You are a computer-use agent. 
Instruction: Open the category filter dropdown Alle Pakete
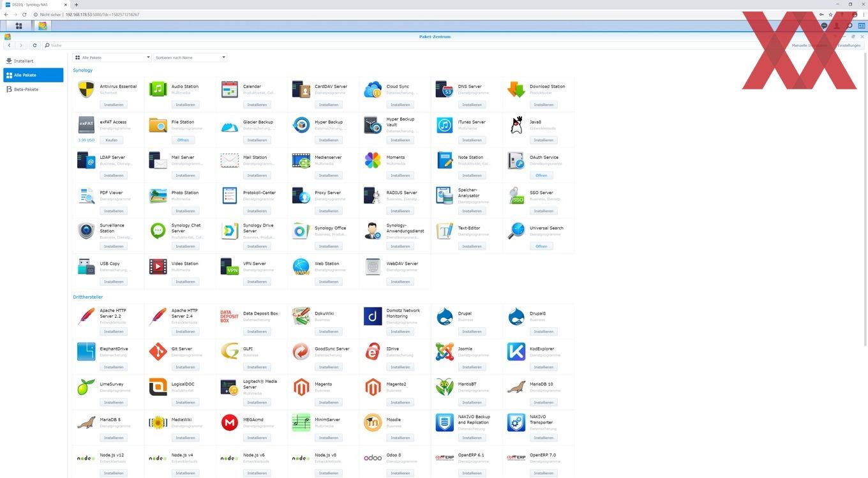pyautogui.click(x=112, y=57)
